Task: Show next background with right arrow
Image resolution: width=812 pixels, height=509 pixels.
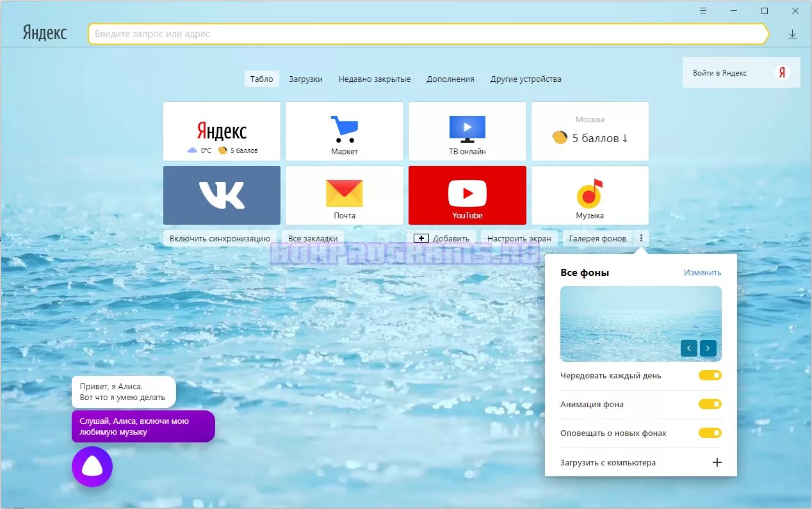Action: (708, 348)
